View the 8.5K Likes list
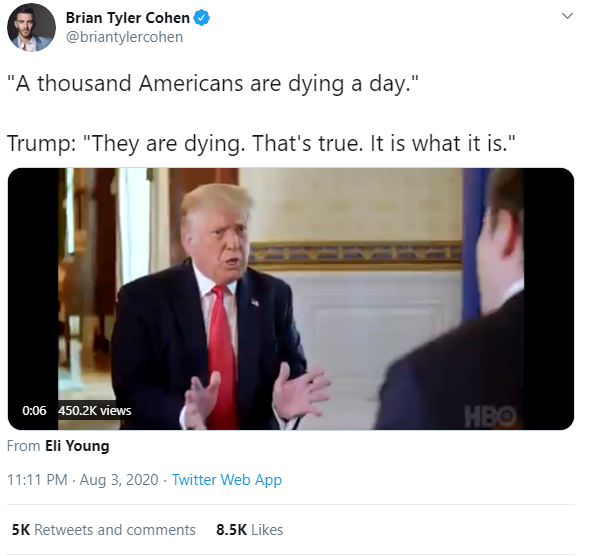The height and width of the screenshot is (556, 589). coord(249,530)
